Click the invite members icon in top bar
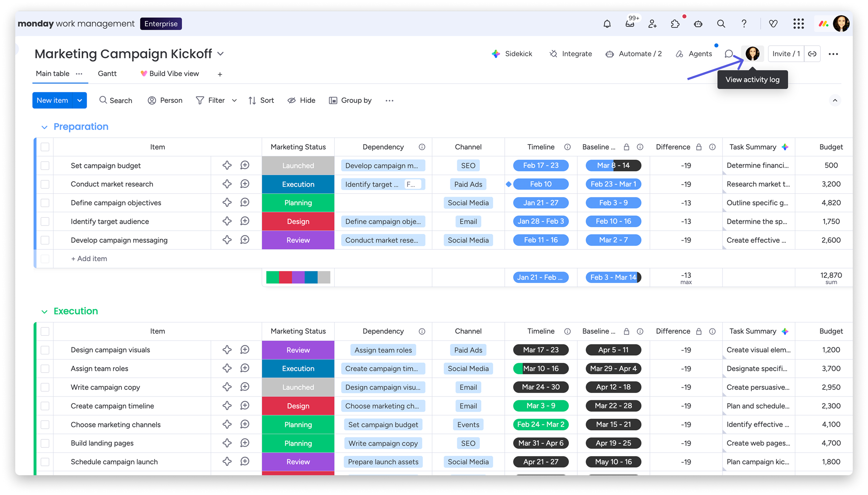 click(x=652, y=24)
